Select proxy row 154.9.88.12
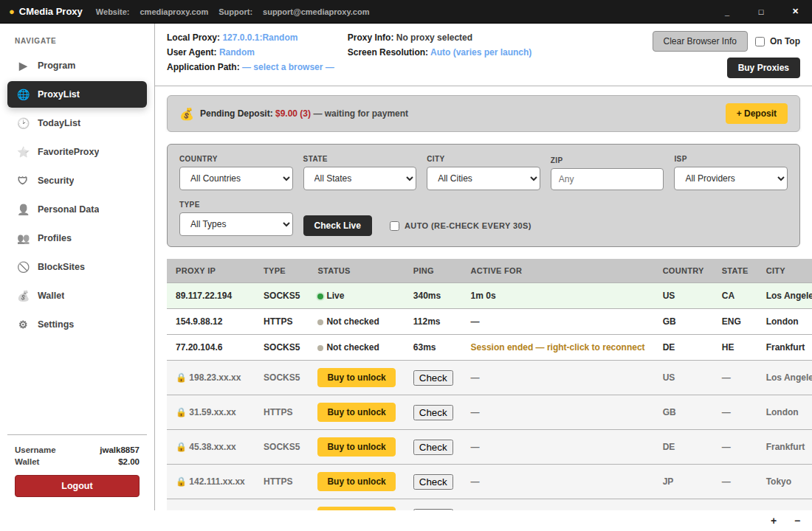The height and width of the screenshot is (531, 812). coord(489,322)
